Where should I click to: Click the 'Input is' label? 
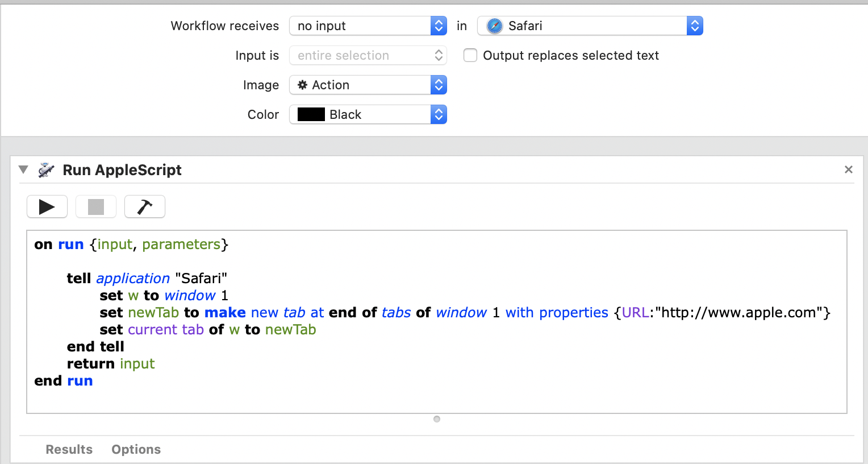[x=257, y=55]
